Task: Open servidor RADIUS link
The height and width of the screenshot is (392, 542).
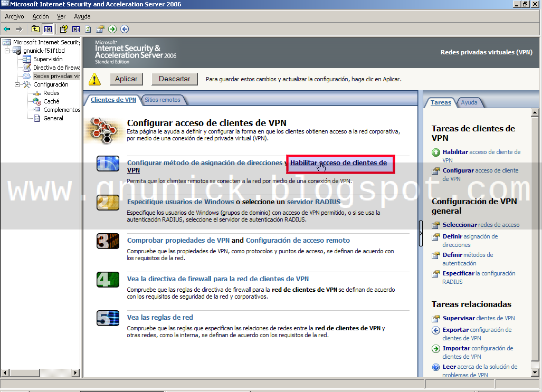Action: coord(313,202)
